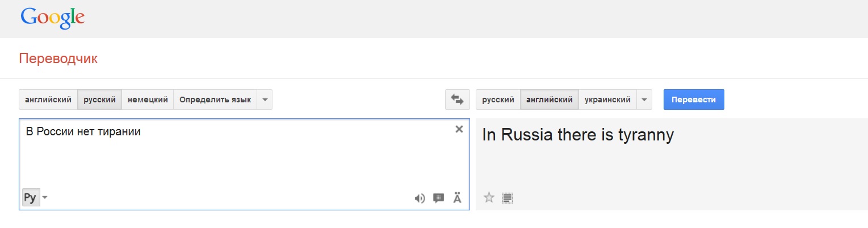Click the Ä transliteration icon
Screen dimensions: 868x228
click(x=457, y=198)
